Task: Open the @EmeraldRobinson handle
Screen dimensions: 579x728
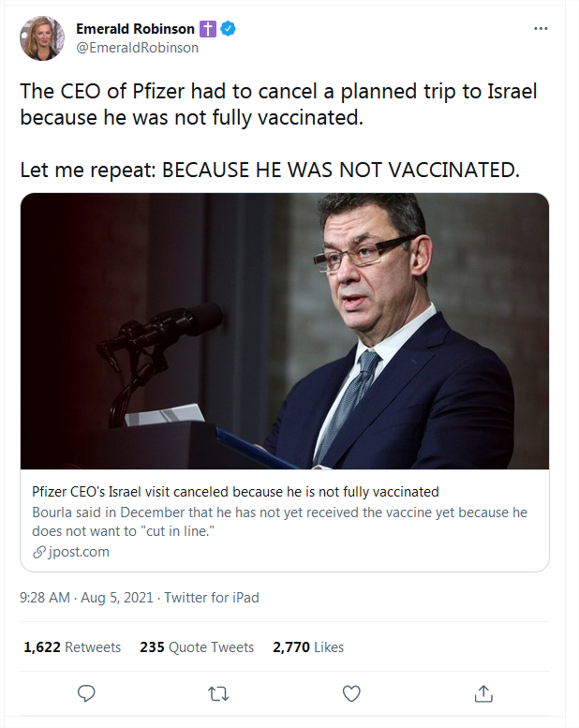Action: click(138, 48)
